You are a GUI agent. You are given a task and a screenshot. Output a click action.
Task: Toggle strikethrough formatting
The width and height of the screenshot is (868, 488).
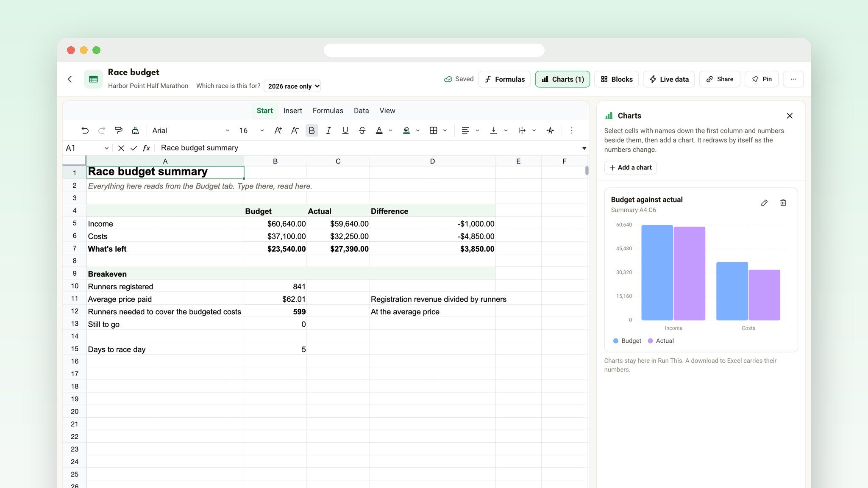pos(362,130)
